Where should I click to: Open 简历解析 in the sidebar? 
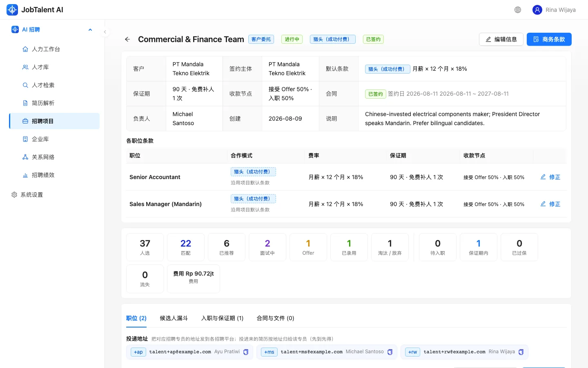pos(54,103)
